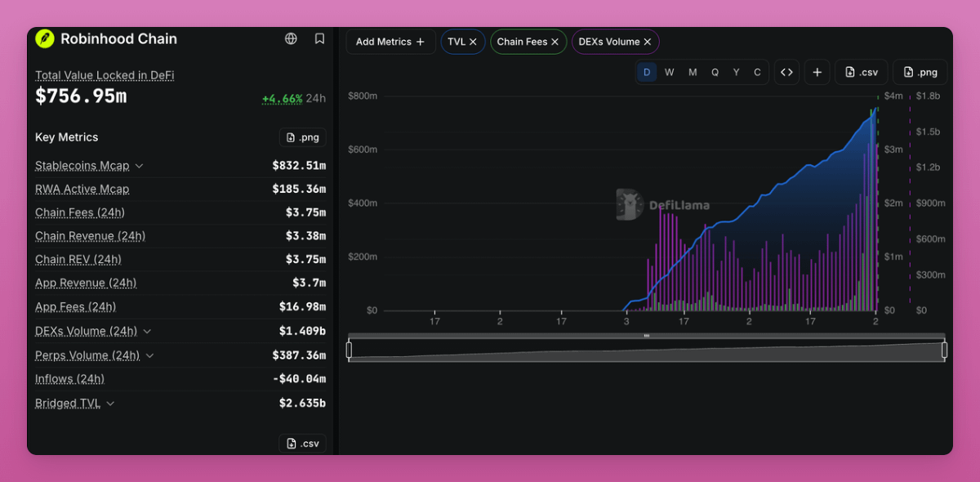Expand the Bridged TVL row
Screen dimensions: 980x482
click(x=110, y=404)
